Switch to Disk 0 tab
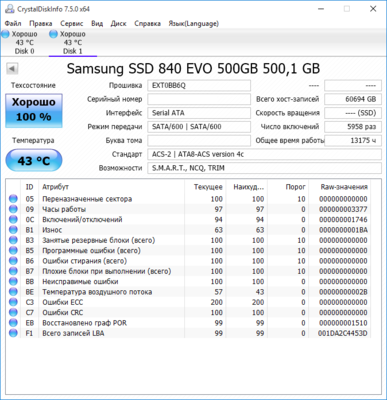Screen dimensions: 387x400 point(24,43)
